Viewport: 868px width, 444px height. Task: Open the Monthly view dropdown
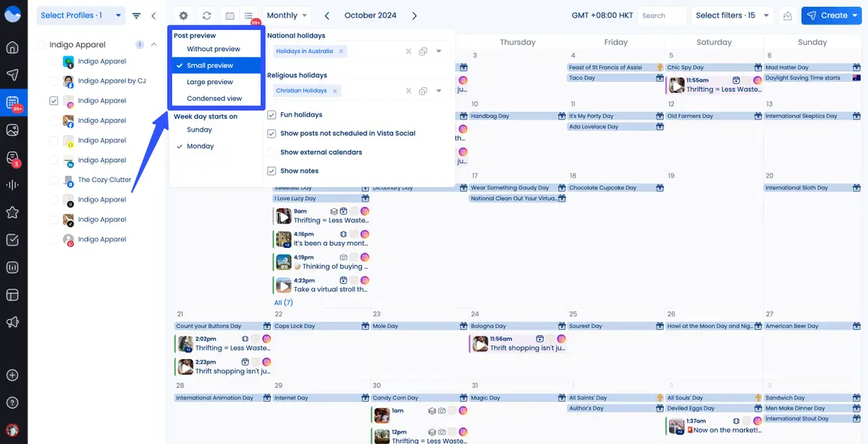pos(287,16)
